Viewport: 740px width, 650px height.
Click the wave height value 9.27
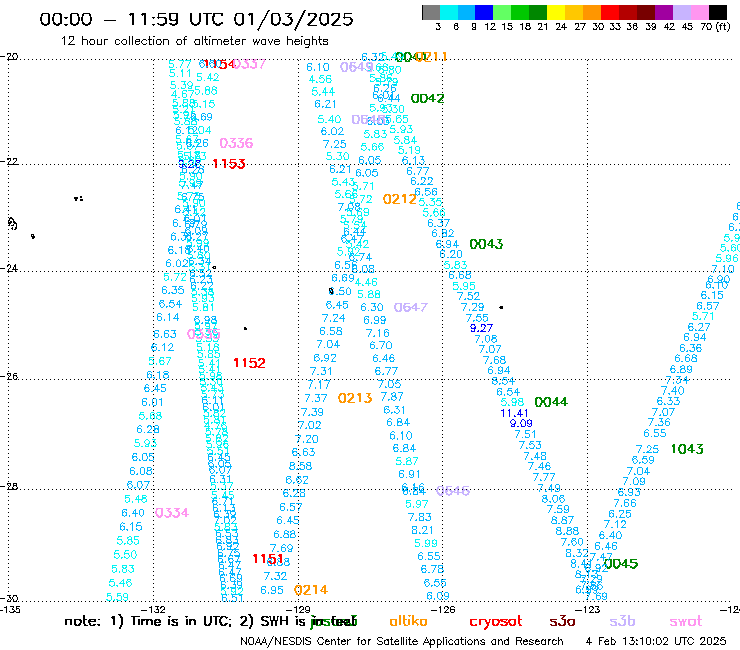point(481,328)
